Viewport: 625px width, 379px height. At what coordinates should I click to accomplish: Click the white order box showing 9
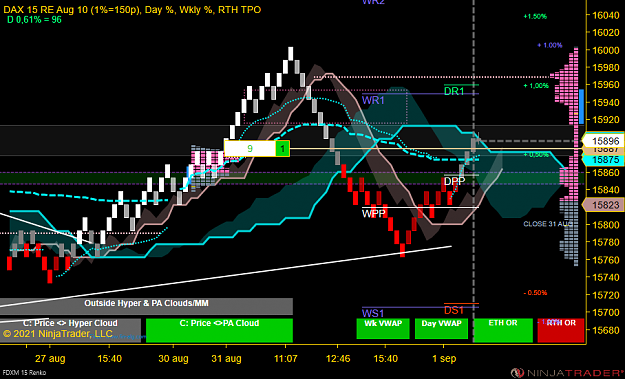[x=250, y=149]
